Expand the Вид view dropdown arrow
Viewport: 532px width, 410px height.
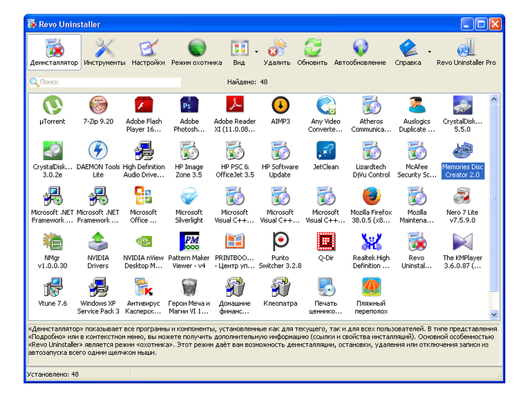[256, 52]
